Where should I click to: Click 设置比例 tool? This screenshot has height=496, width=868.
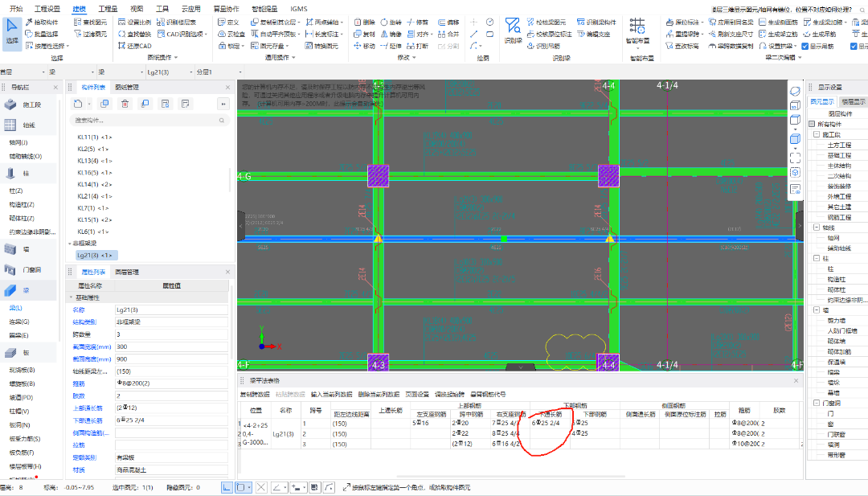click(x=134, y=23)
